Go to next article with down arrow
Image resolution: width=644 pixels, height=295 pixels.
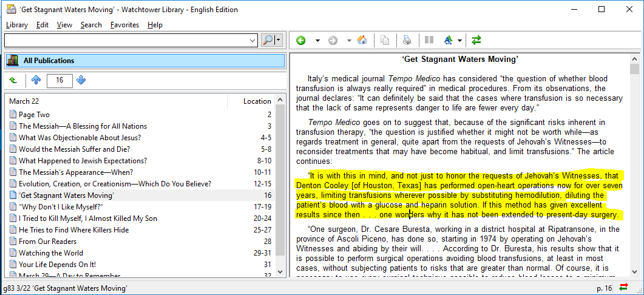coord(81,80)
